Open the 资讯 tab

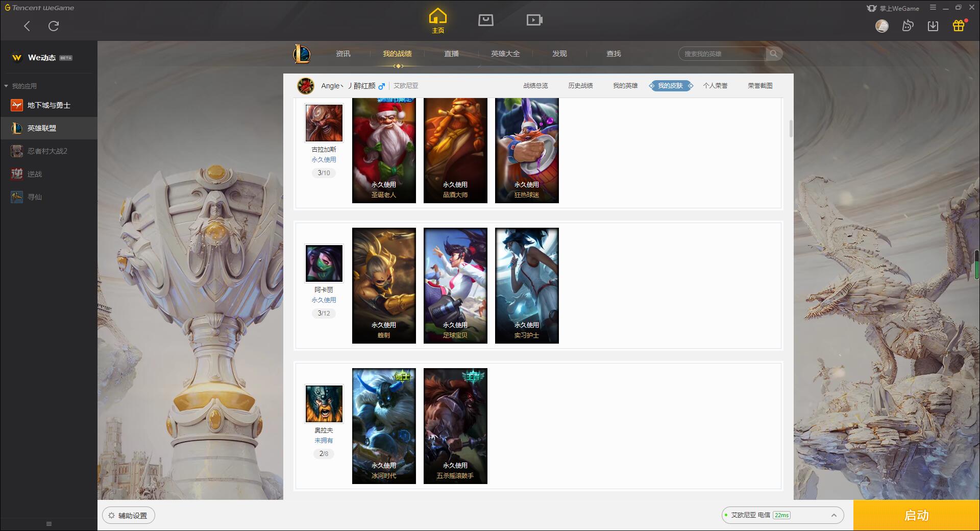[343, 54]
